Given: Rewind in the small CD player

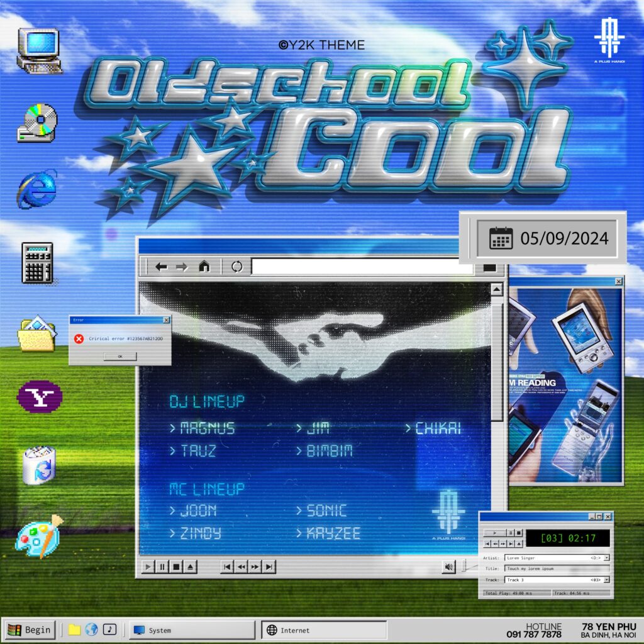Looking at the screenshot, I should click(496, 544).
